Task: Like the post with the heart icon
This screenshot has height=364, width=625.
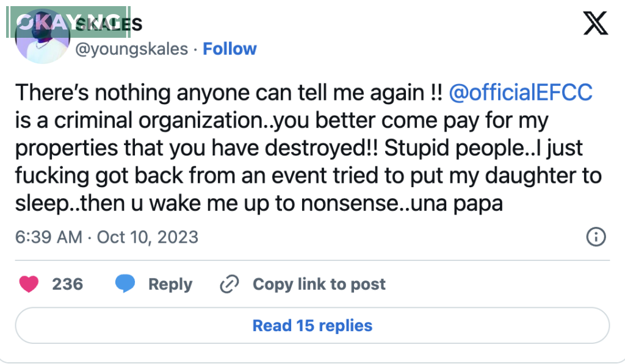Action: tap(29, 284)
